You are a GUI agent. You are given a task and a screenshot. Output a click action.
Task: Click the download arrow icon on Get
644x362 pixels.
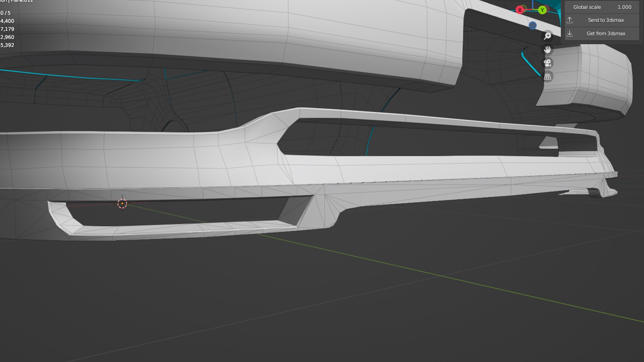(x=570, y=34)
